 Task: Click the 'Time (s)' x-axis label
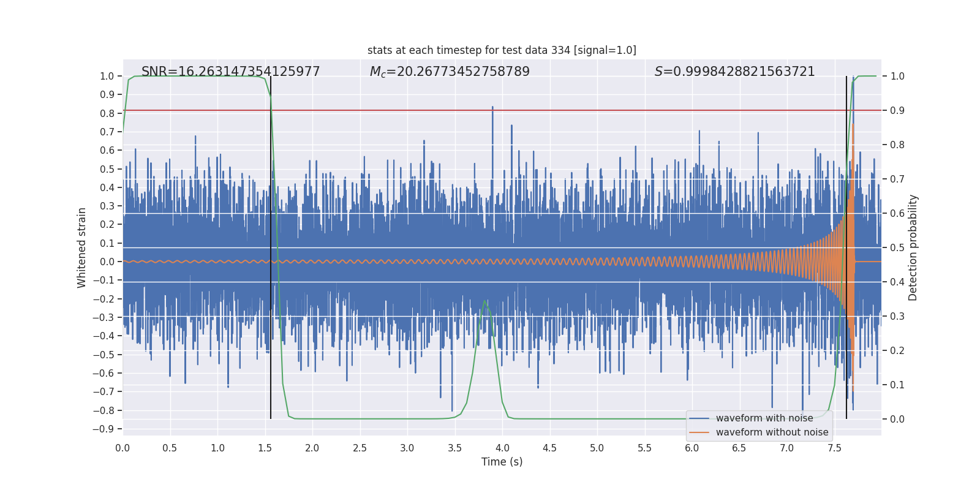click(502, 462)
